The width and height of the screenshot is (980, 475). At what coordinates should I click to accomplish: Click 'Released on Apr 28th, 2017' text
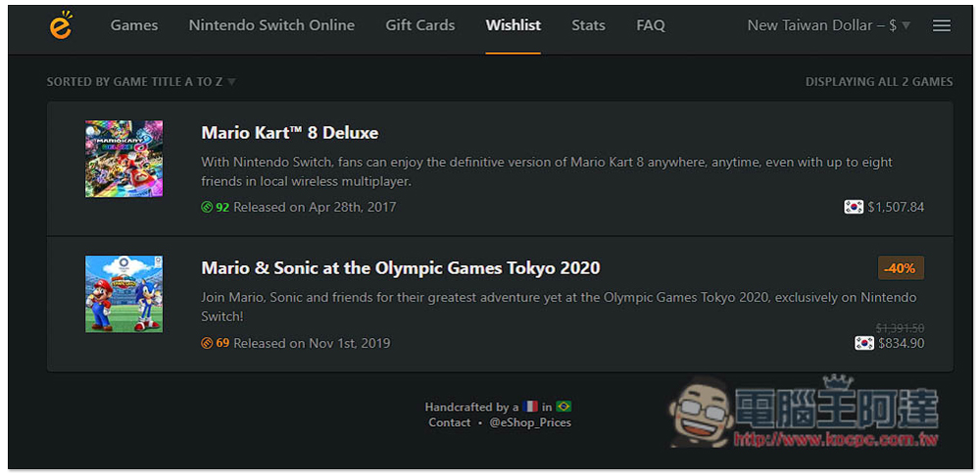point(315,207)
